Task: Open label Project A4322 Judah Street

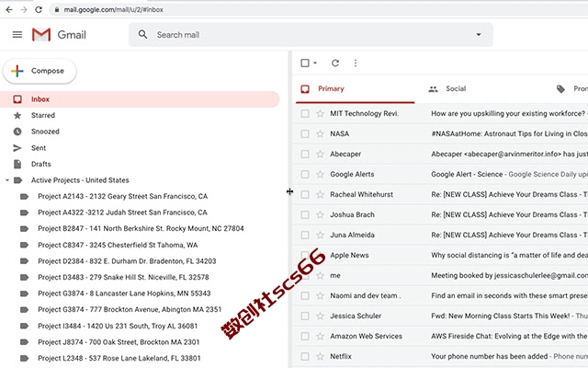Action: coord(122,213)
